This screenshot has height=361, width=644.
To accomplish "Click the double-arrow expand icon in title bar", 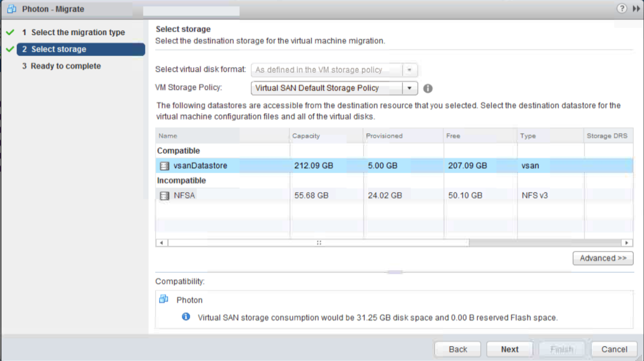I will [636, 9].
